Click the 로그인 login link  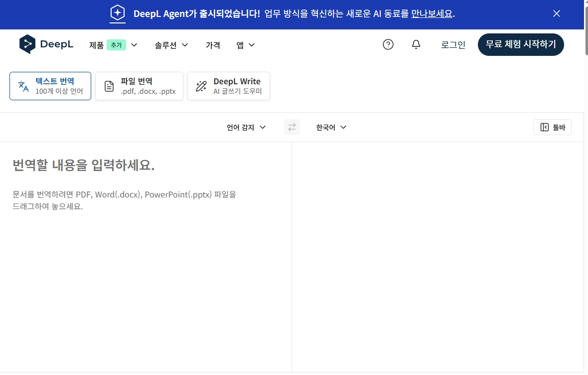453,45
